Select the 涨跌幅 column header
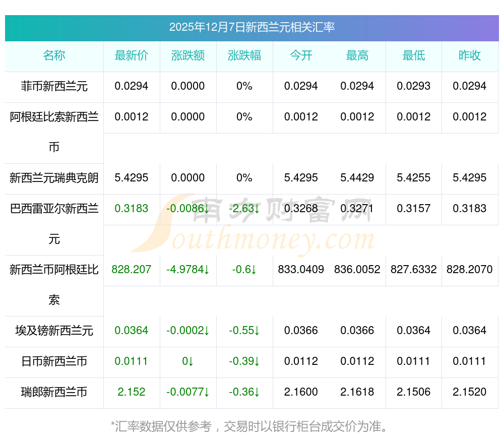The height and width of the screenshot is (442, 504). coord(244,55)
